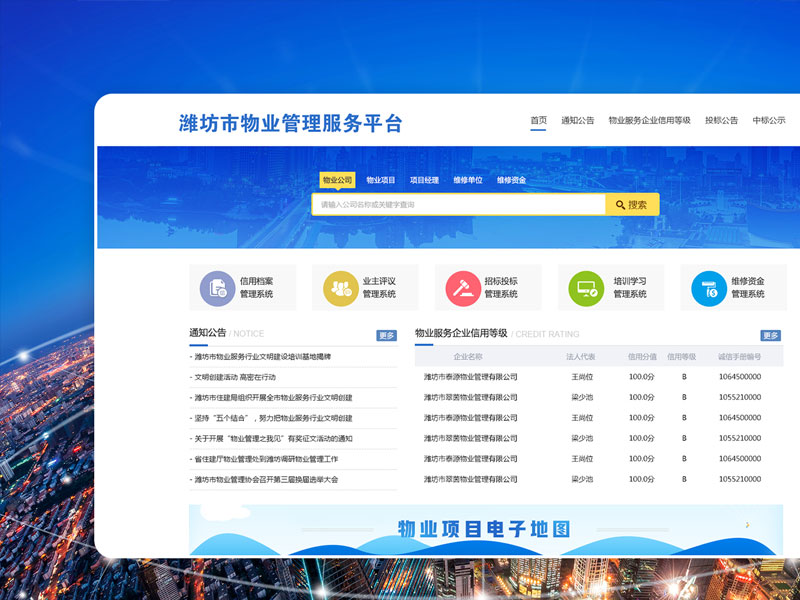Open the 招标投标管理系统 gavel icon

pyautogui.click(x=463, y=288)
